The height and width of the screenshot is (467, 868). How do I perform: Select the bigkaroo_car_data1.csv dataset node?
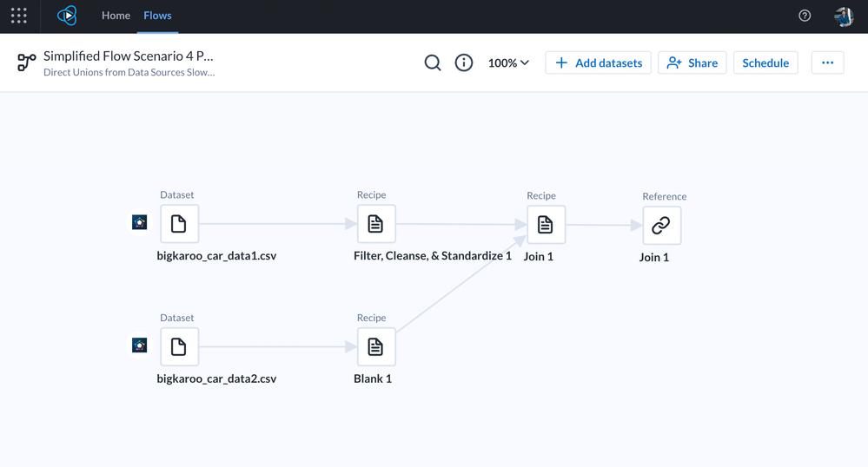click(179, 224)
